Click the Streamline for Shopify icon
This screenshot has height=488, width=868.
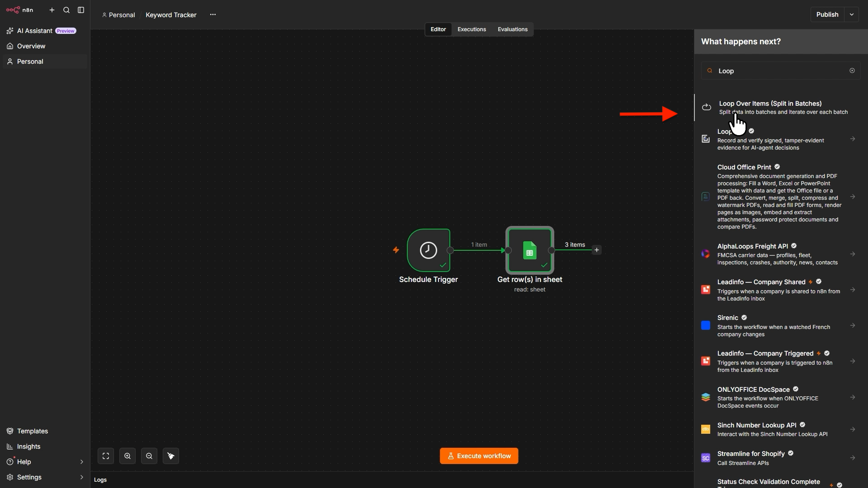(x=706, y=458)
